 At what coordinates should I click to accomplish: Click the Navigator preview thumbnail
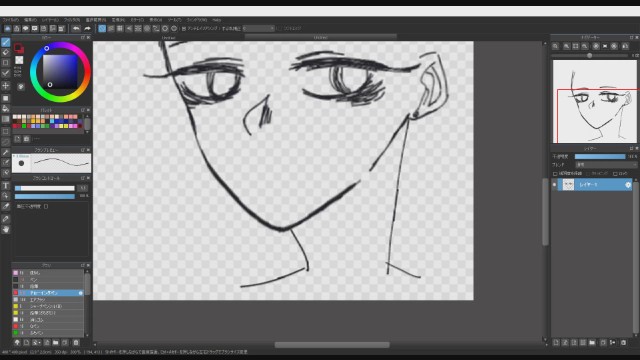tap(595, 102)
